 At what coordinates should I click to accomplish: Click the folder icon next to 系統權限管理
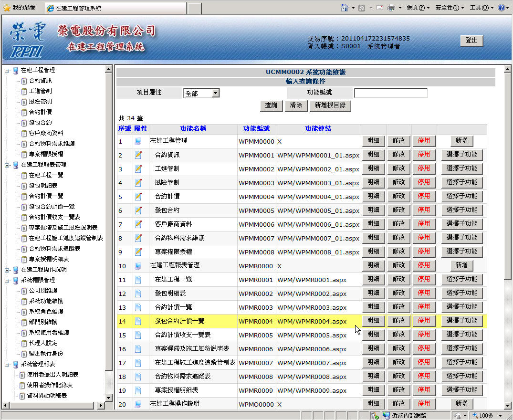[x=15, y=280]
